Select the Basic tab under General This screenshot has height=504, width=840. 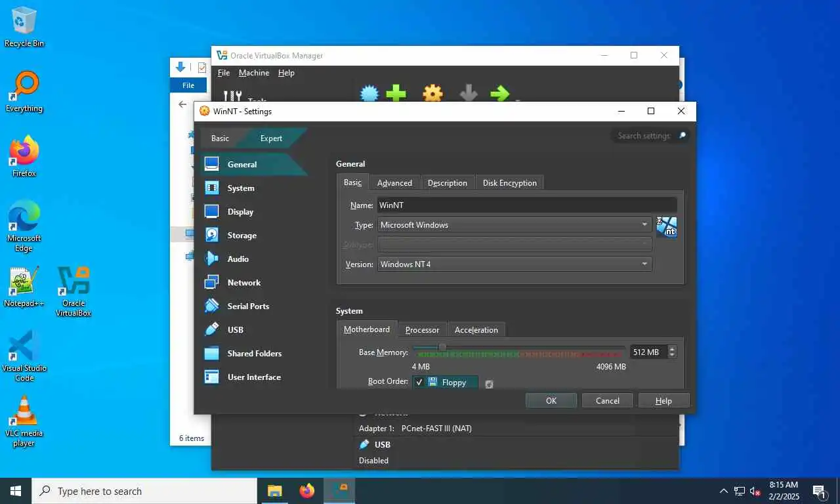tap(352, 182)
